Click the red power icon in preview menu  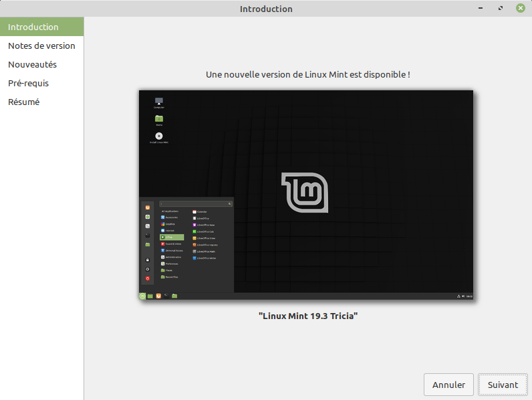click(148, 278)
